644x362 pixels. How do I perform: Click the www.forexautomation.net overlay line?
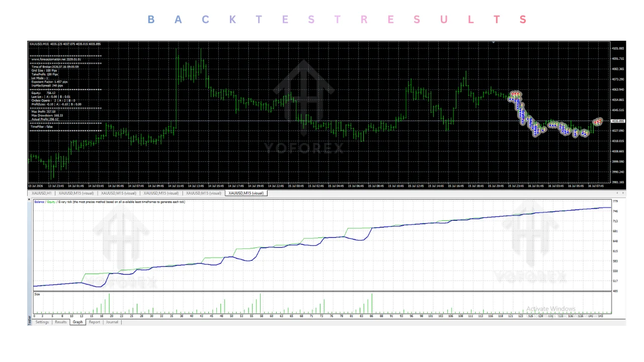tap(56, 59)
